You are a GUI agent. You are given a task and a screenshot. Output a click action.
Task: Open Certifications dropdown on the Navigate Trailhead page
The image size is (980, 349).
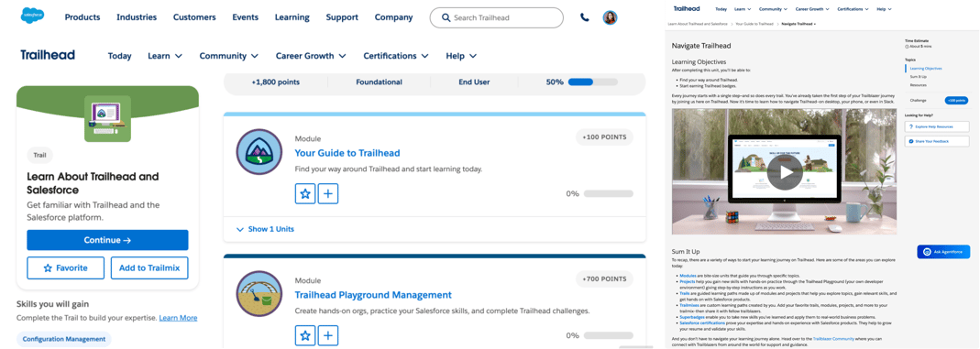853,9
